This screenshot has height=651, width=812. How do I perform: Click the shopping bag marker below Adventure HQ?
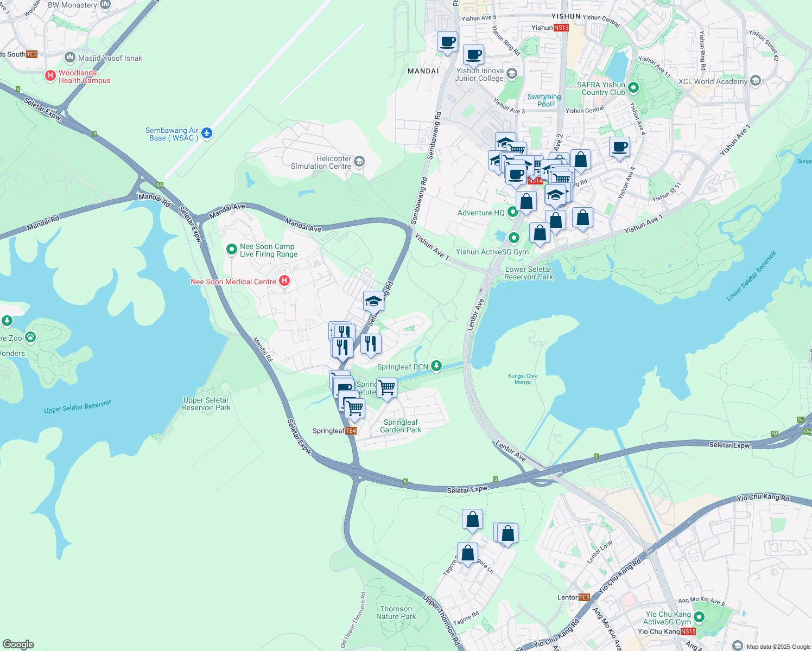(x=540, y=234)
